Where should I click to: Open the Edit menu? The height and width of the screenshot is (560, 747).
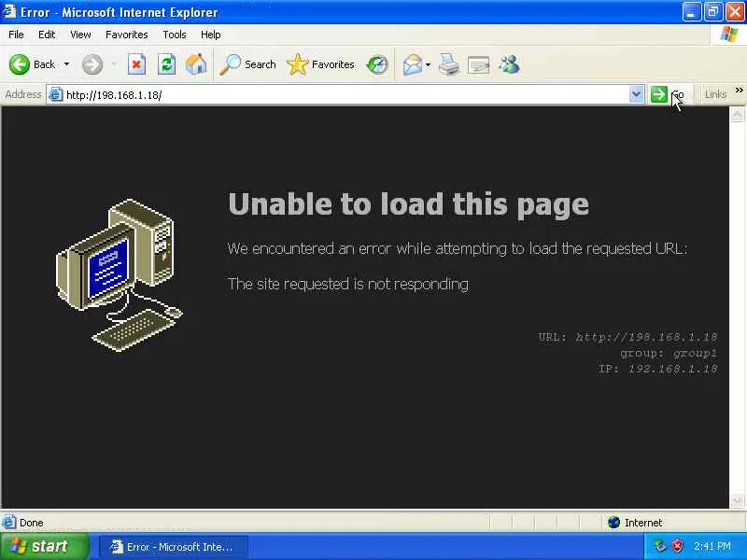(x=47, y=35)
